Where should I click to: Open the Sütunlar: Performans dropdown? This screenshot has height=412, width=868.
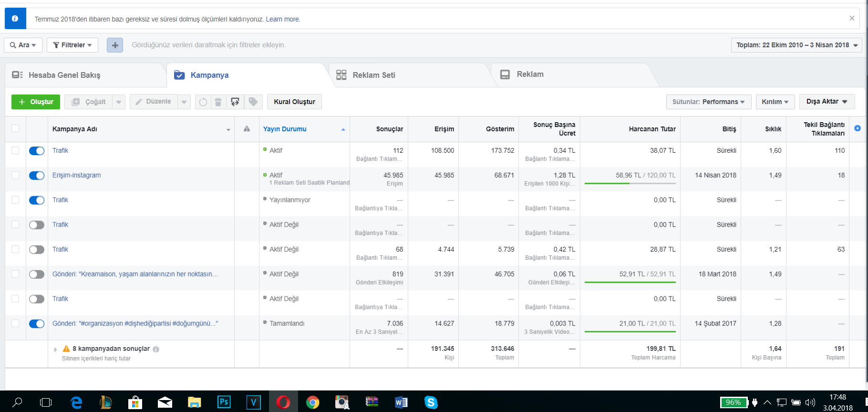(708, 102)
